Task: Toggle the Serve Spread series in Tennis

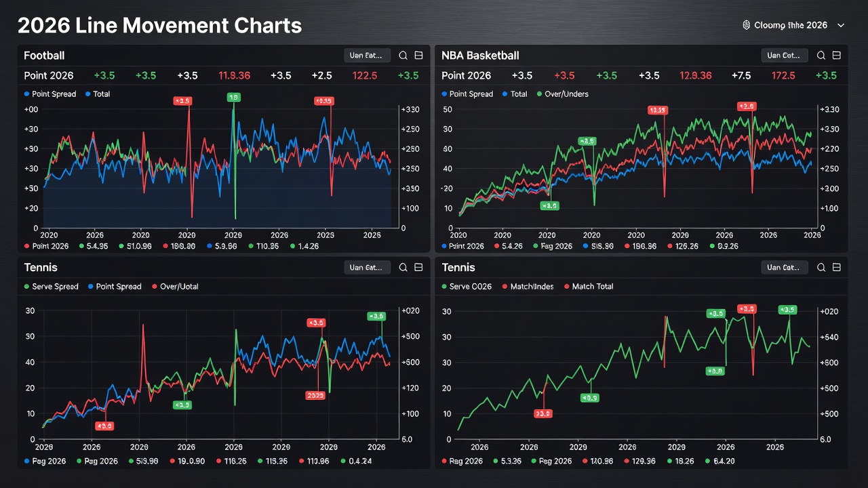Action: click(x=51, y=287)
